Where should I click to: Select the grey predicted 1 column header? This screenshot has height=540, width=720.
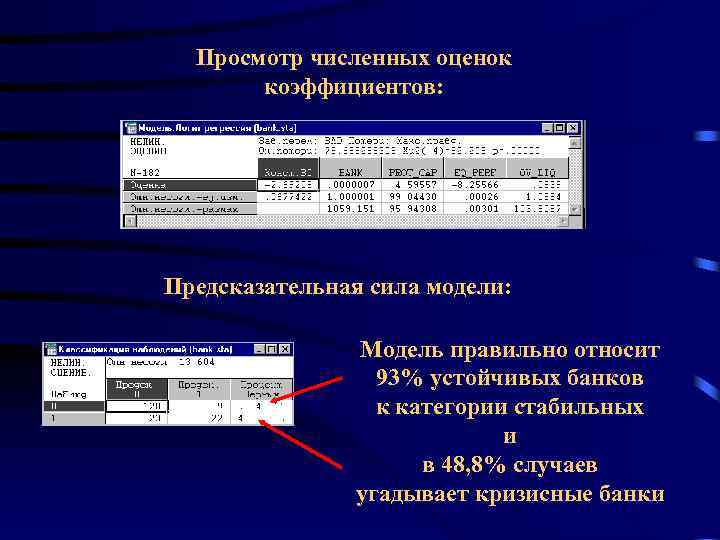pyautogui.click(x=199, y=389)
